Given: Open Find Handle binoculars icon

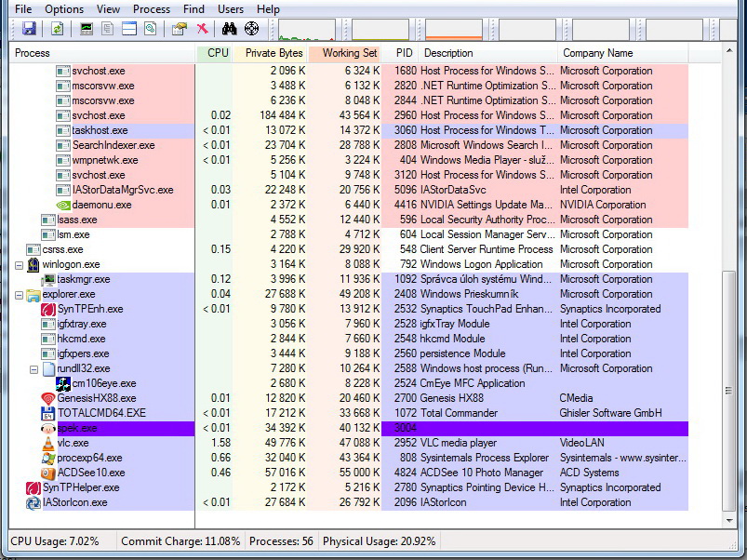Looking at the screenshot, I should (229, 29).
